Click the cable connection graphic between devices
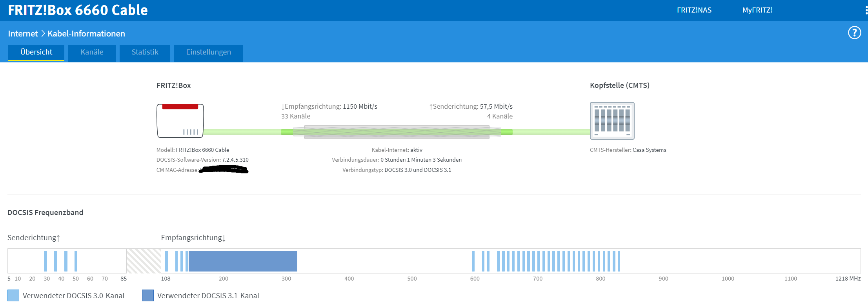 [x=397, y=132]
